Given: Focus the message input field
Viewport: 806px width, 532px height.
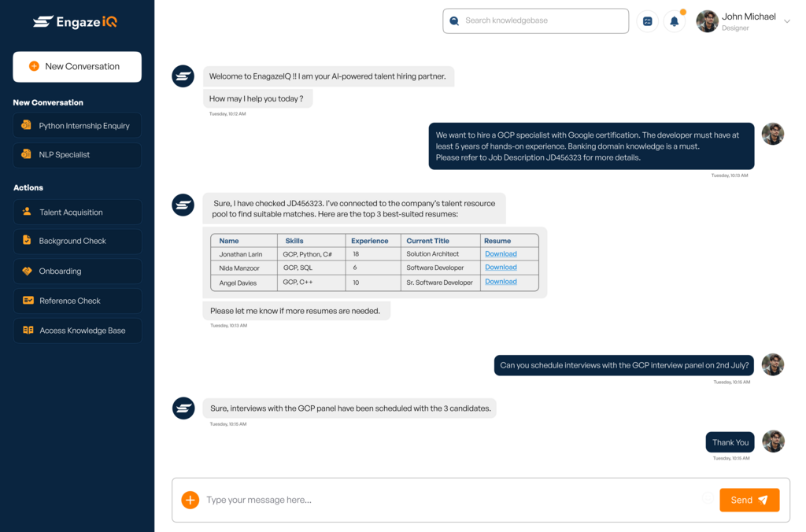Looking at the screenshot, I should (x=449, y=500).
